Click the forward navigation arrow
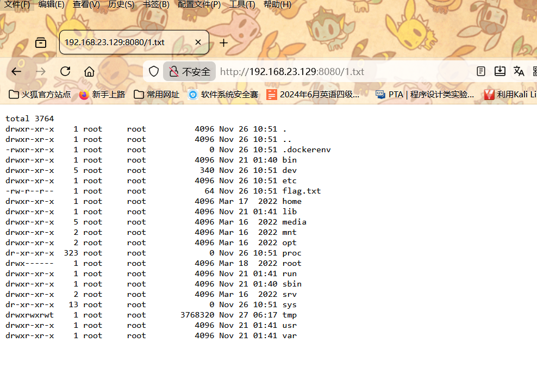Viewport: 537px width, 392px height. click(x=41, y=72)
